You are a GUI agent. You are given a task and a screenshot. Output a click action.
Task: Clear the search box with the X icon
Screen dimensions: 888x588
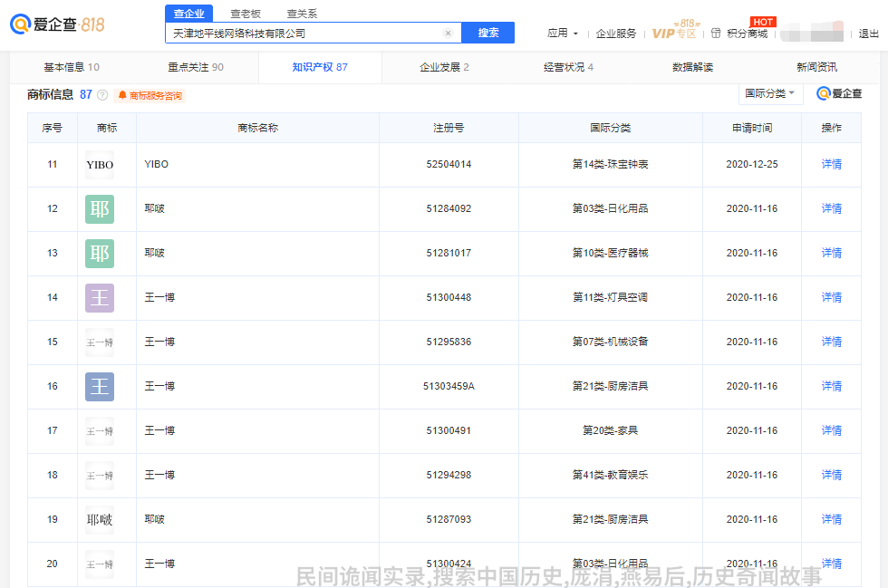click(x=448, y=34)
